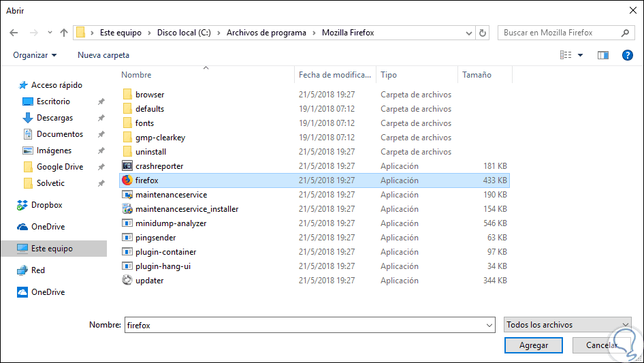The image size is (644, 363).
Task: Go up one folder level
Action: click(x=64, y=33)
